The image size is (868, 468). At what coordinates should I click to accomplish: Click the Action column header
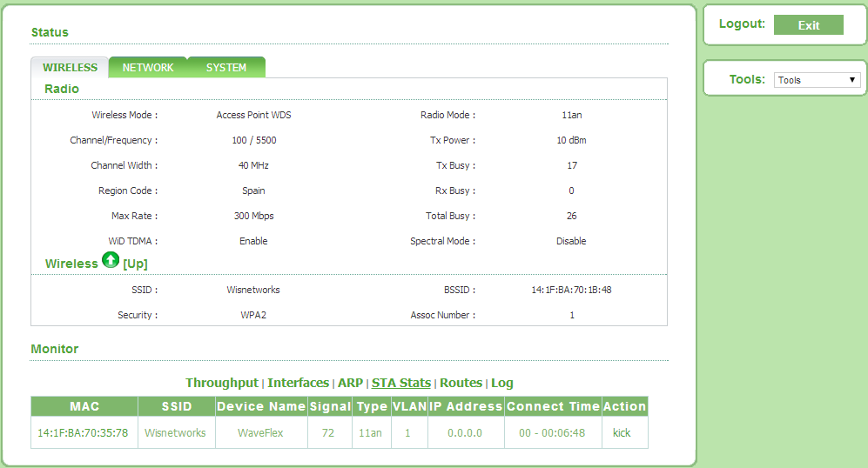(624, 406)
